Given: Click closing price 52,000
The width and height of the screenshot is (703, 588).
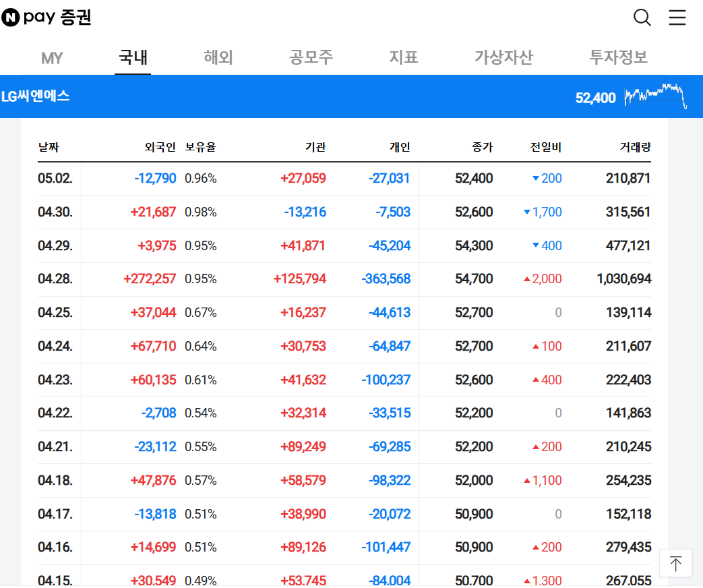Looking at the screenshot, I should [x=474, y=480].
